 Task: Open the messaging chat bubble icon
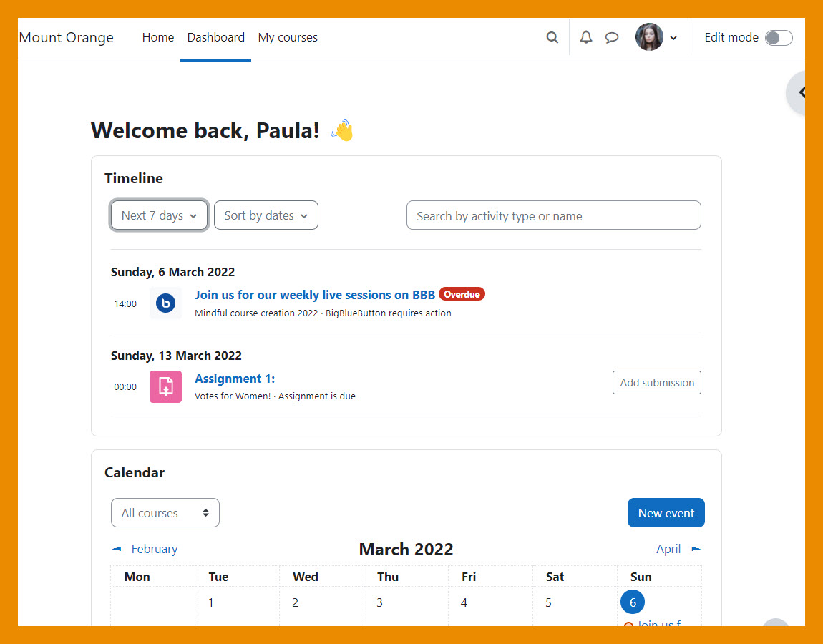pos(612,37)
